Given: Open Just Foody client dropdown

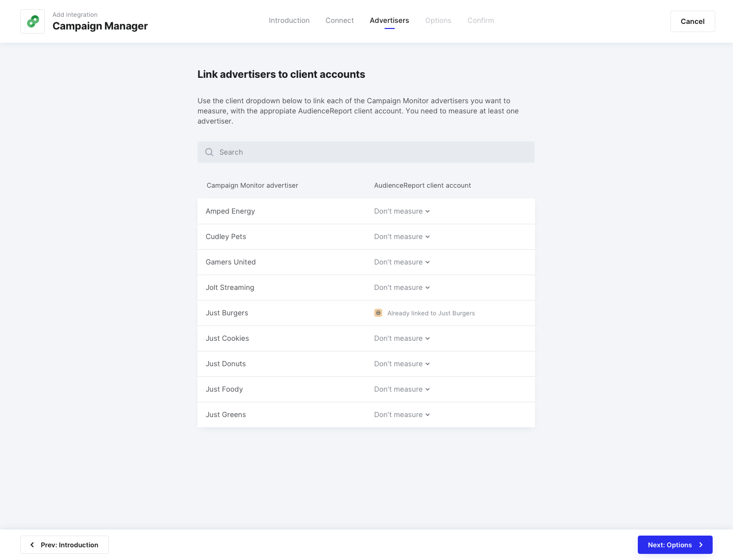Looking at the screenshot, I should (402, 389).
